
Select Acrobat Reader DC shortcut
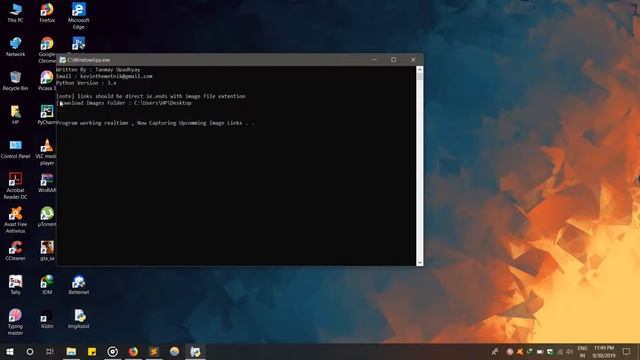(16, 186)
